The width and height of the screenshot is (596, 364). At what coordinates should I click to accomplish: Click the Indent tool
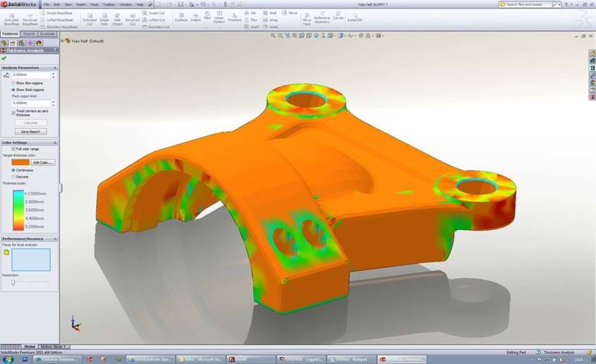pyautogui.click(x=195, y=18)
